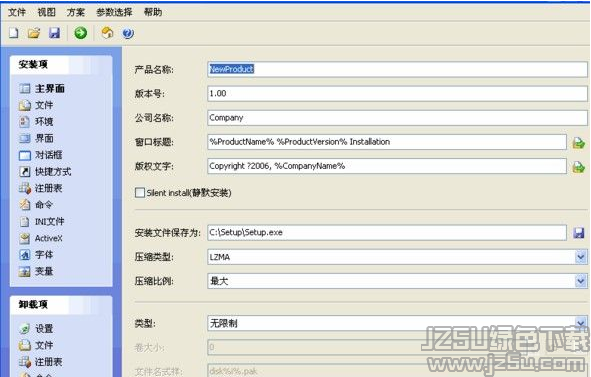Open 注册表 under the 卸载项 panel
Screen dimensions: 591x377
(x=41, y=362)
